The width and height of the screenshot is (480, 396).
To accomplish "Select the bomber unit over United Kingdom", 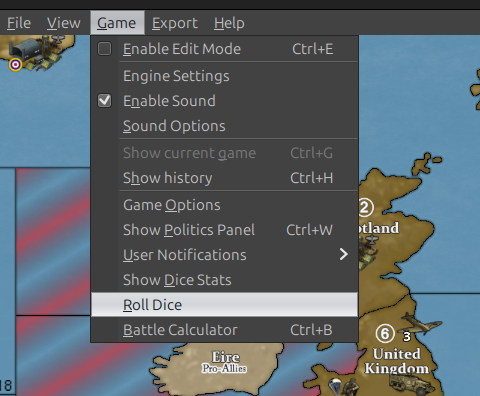I will (421, 324).
